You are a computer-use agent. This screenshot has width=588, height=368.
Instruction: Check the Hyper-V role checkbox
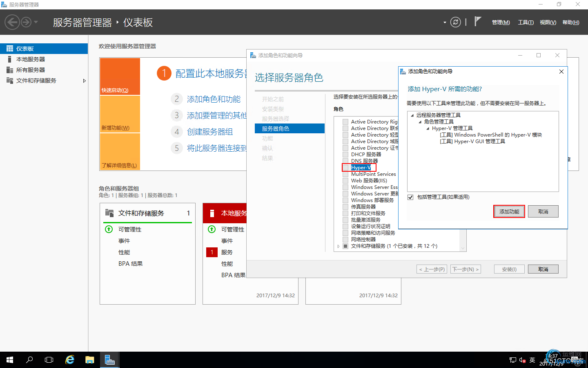[345, 168]
